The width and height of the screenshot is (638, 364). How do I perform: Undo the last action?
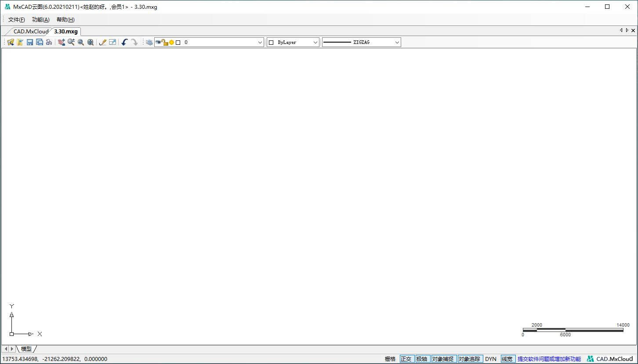tap(125, 42)
